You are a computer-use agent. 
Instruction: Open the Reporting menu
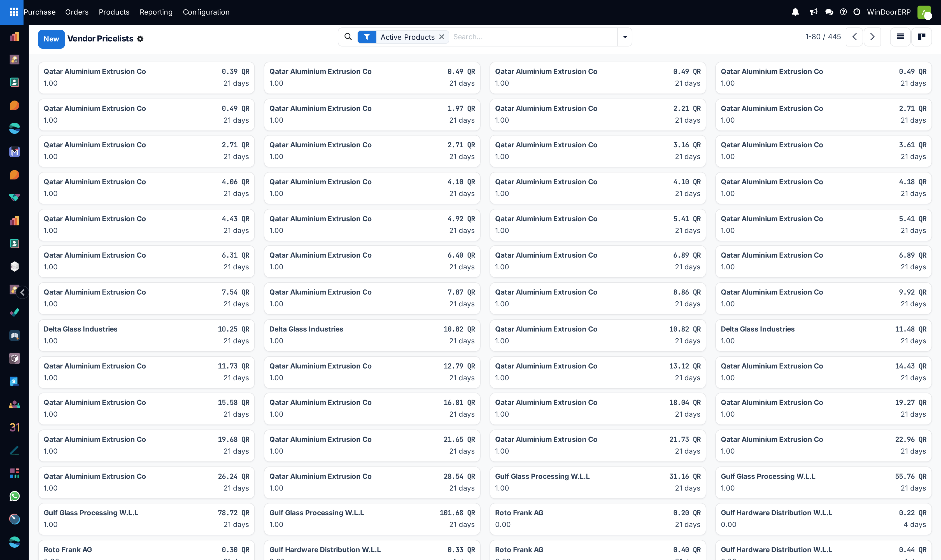coord(156,12)
